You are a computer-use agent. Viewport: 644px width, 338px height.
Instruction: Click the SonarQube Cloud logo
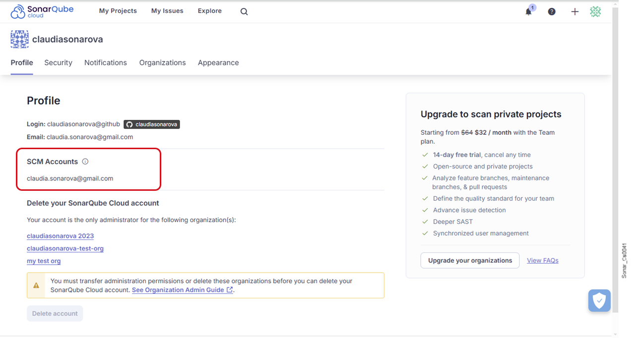(x=42, y=11)
